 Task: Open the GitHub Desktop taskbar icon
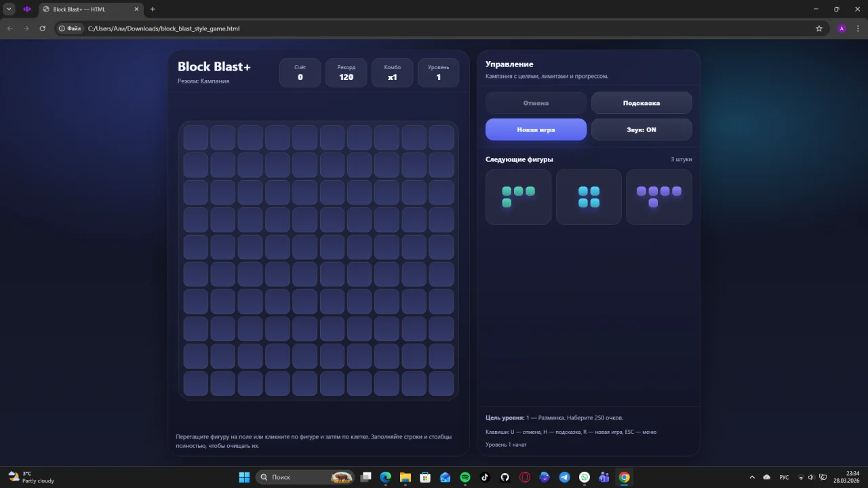pos(505,477)
